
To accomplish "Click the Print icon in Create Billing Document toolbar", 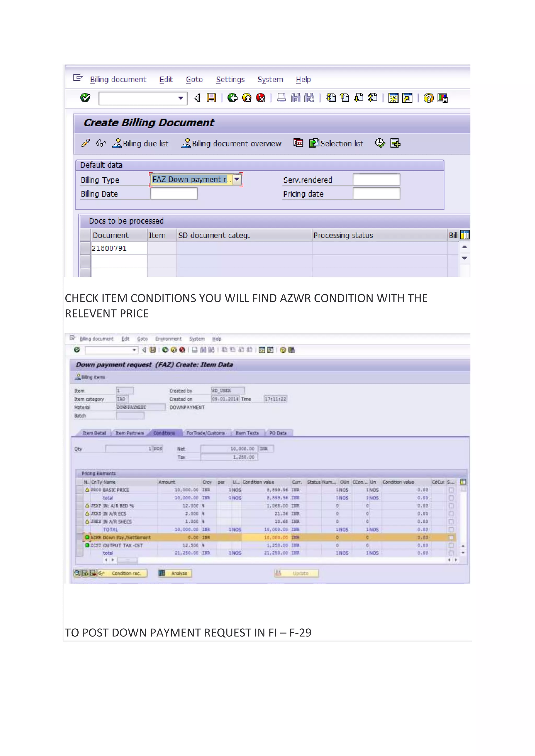I will tap(282, 98).
